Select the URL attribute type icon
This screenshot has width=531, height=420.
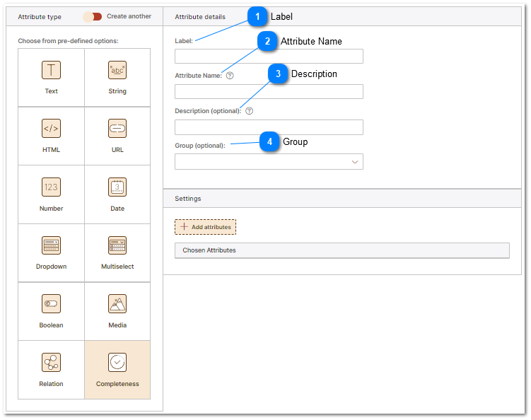[117, 129]
